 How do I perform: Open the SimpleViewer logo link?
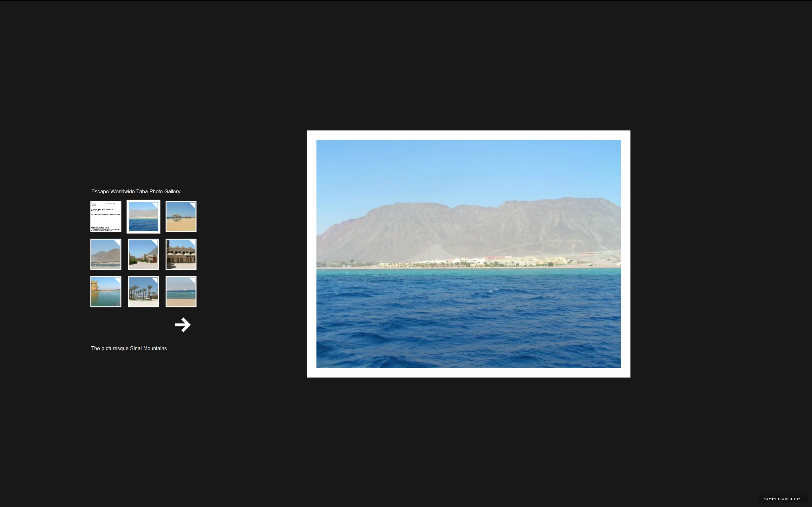click(x=782, y=499)
